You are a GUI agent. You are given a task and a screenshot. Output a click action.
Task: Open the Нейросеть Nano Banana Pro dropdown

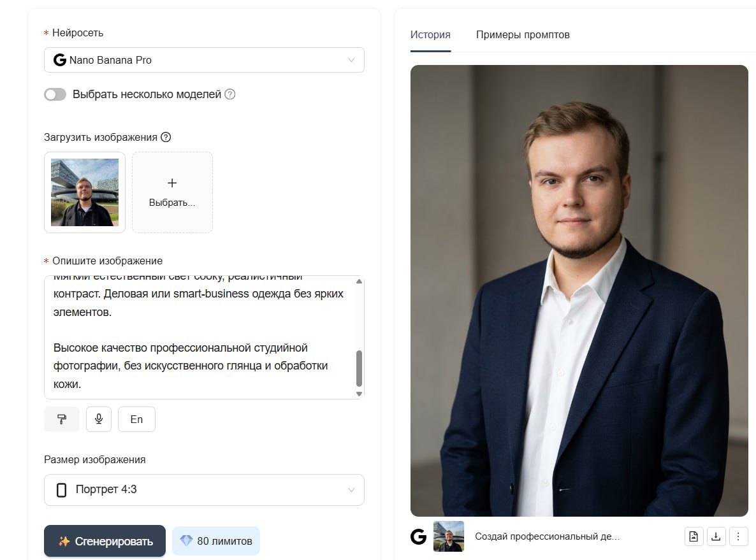tap(204, 60)
